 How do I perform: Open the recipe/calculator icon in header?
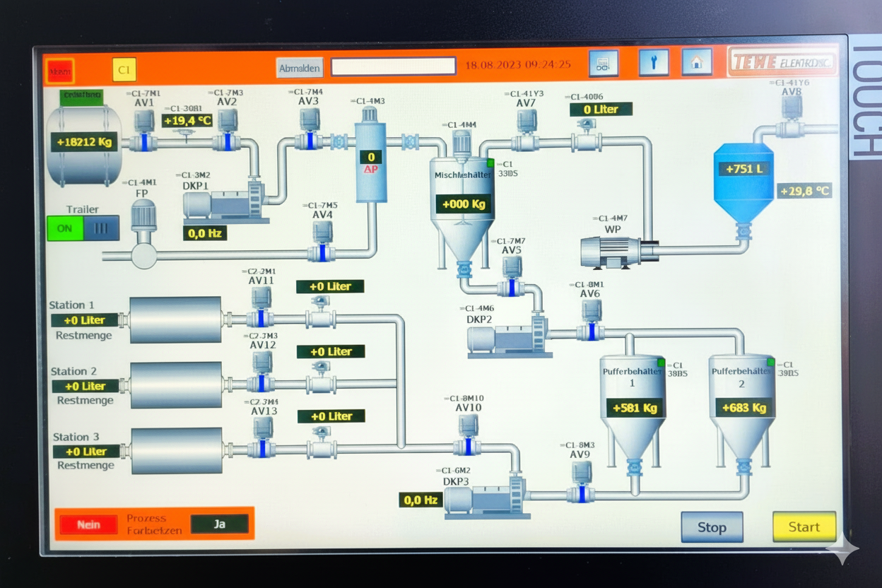[x=603, y=64]
